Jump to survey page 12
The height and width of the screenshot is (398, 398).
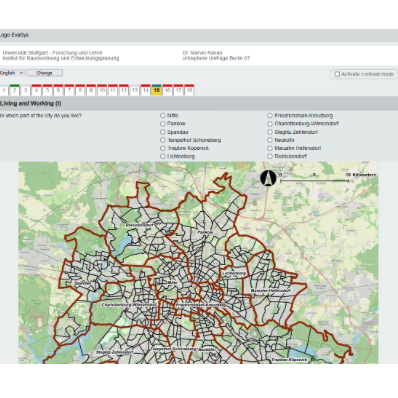124,90
